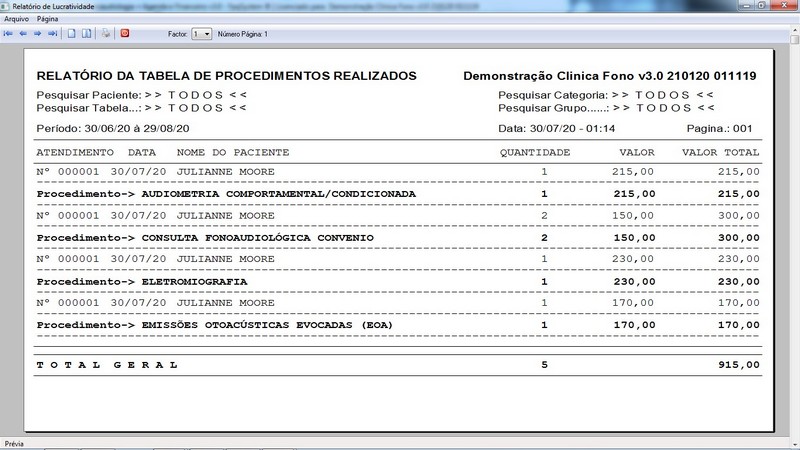The height and width of the screenshot is (450, 800).
Task: Click '30/07/20' date above AUDIOMETRIA procedure
Action: [x=138, y=172]
